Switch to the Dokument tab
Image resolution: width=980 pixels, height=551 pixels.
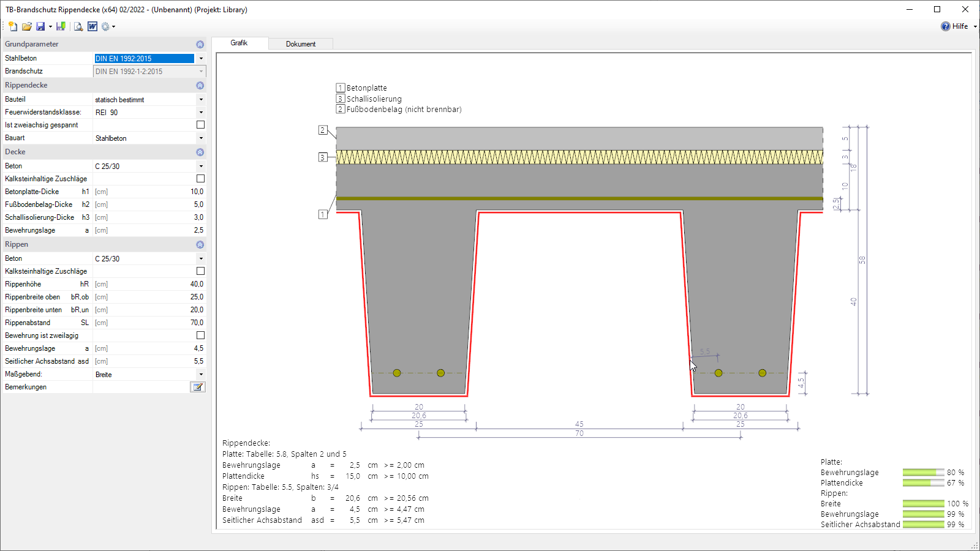click(301, 44)
